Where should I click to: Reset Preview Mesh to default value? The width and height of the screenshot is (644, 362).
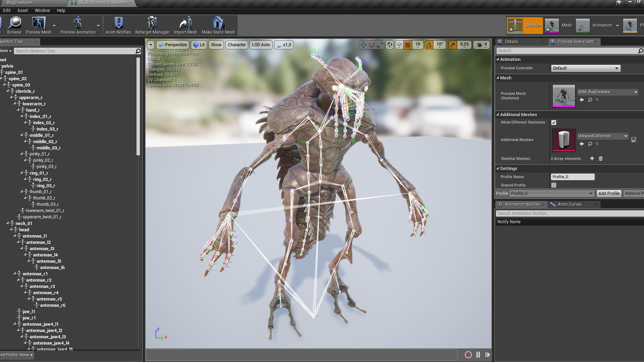tap(597, 100)
